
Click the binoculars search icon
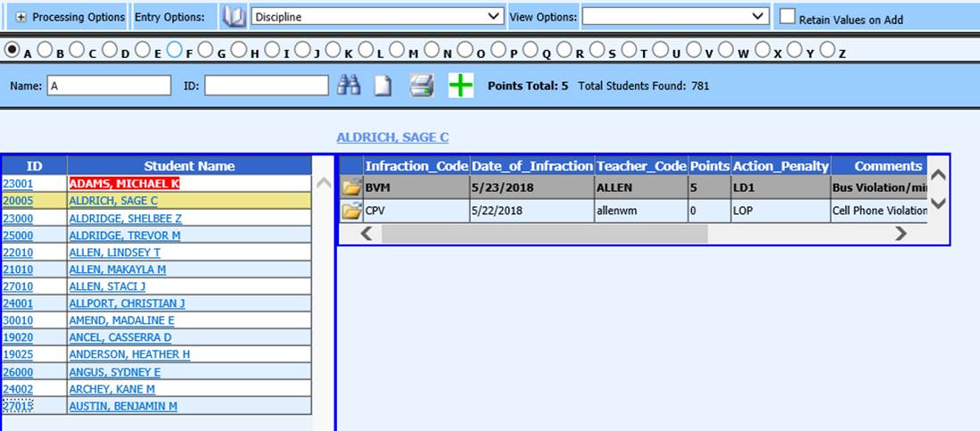(x=349, y=86)
